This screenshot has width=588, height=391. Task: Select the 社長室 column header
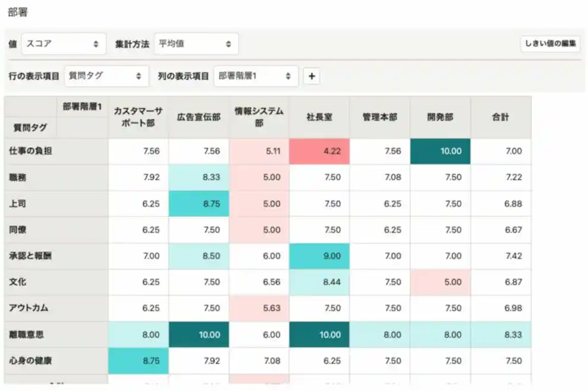319,117
